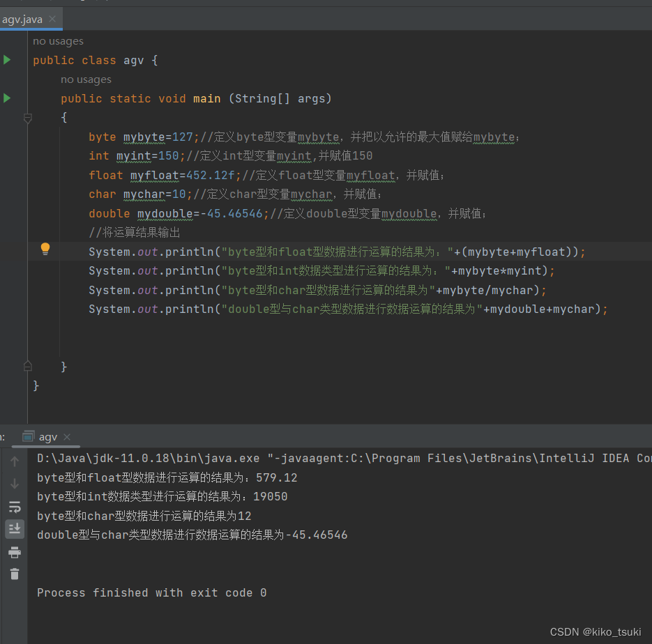
Task: Open the yellow intention bulb suggestions
Action: (x=45, y=248)
